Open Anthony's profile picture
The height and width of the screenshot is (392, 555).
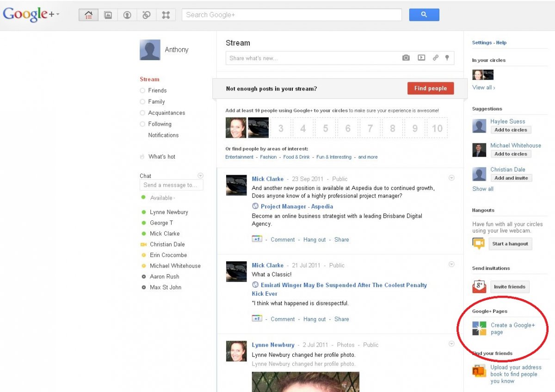(150, 50)
